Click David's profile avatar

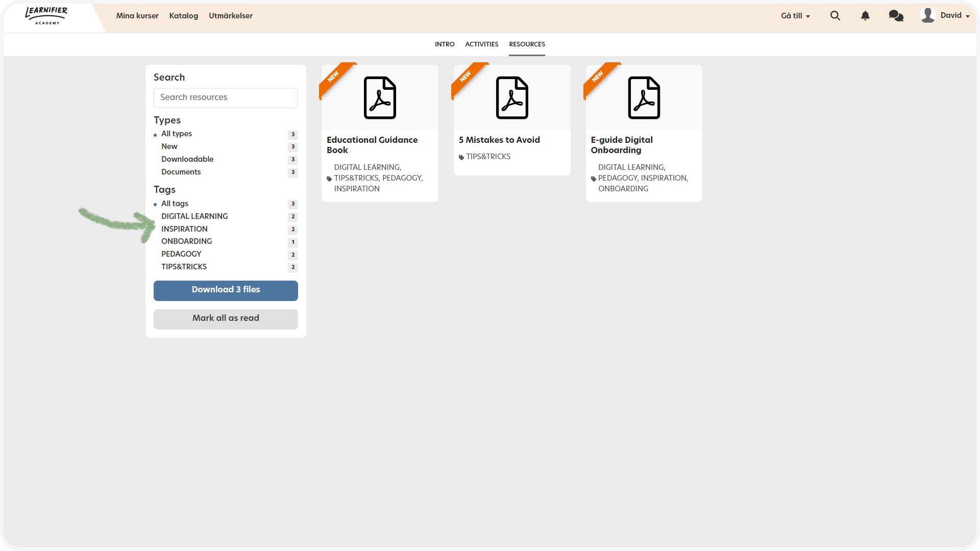tap(927, 15)
